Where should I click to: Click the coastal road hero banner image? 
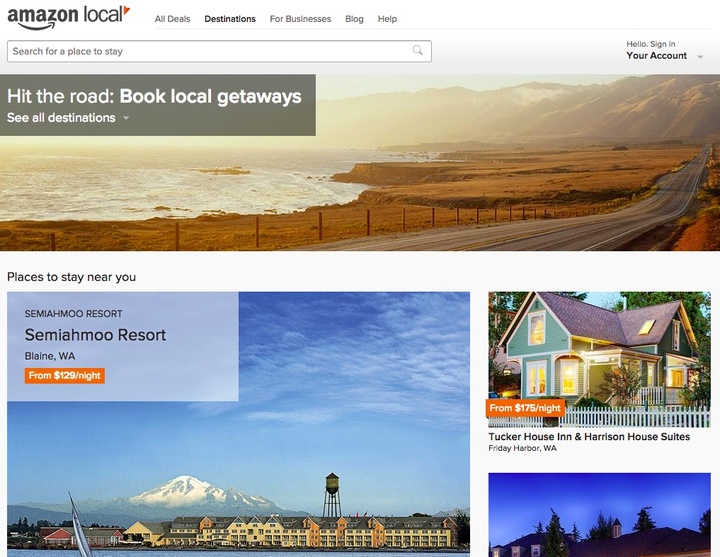point(500,180)
